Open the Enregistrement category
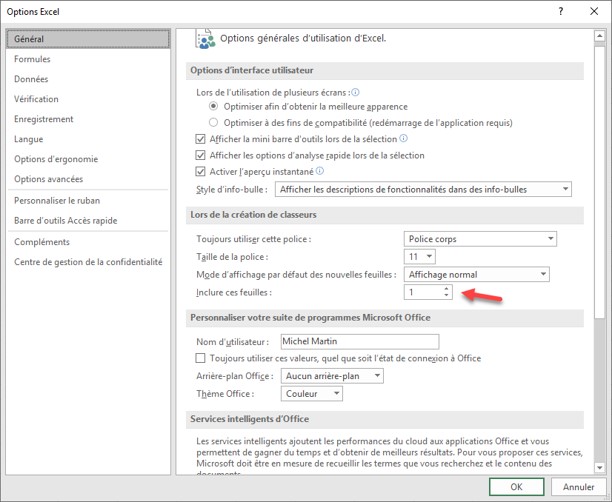 (x=88, y=119)
